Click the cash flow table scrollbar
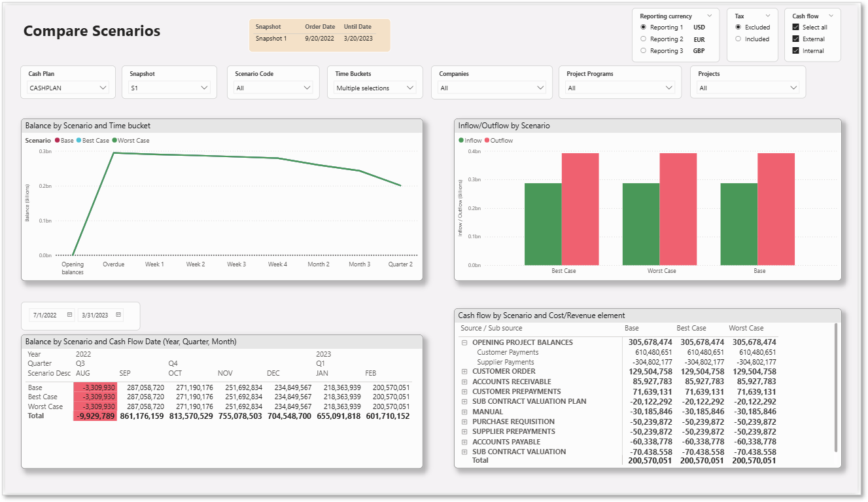 (x=836, y=387)
